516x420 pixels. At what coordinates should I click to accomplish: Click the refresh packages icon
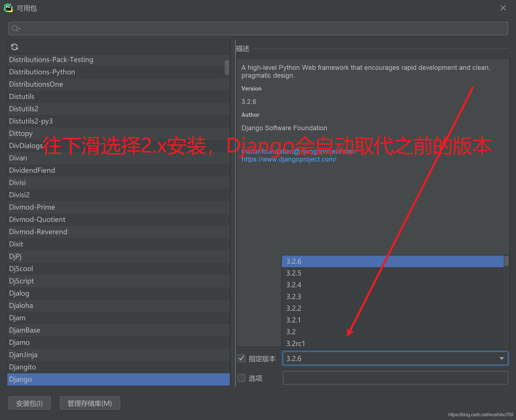pyautogui.click(x=15, y=47)
